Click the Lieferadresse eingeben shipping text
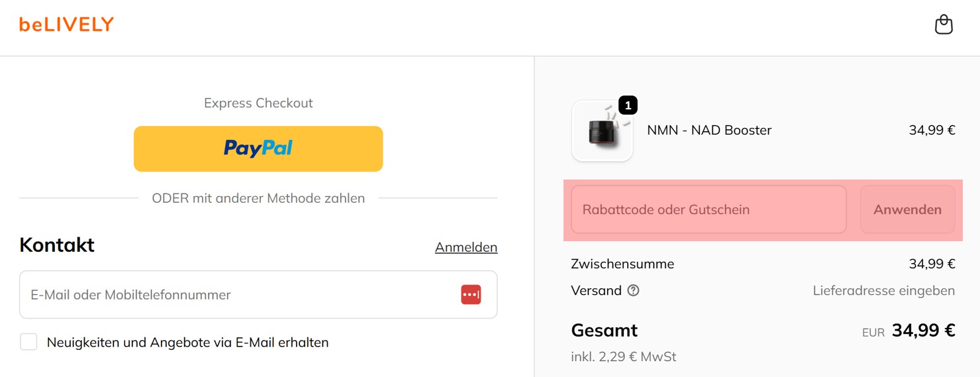The width and height of the screenshot is (980, 377). [x=883, y=290]
